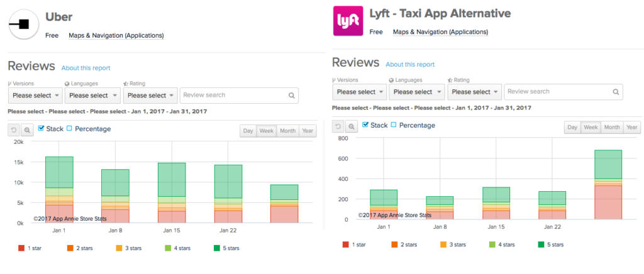Enable the Percentage checkbox on the Uber chart
Screen dimensions: 644x274
(69, 128)
